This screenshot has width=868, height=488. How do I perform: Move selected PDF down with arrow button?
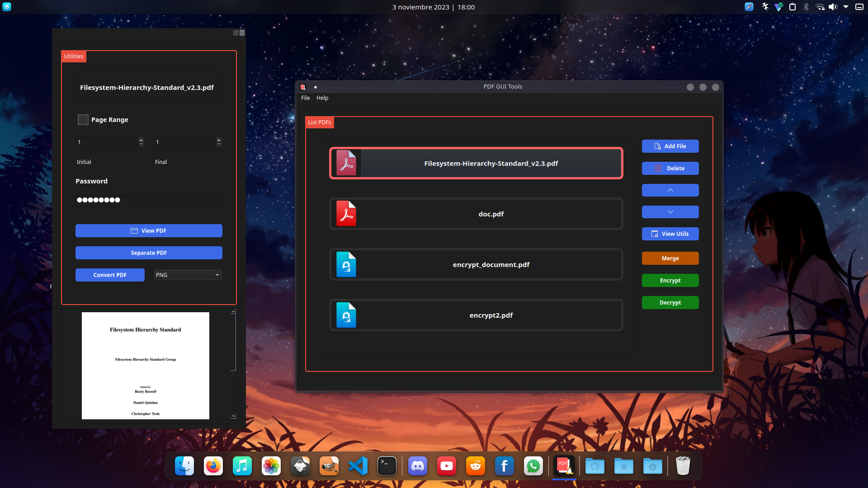670,212
